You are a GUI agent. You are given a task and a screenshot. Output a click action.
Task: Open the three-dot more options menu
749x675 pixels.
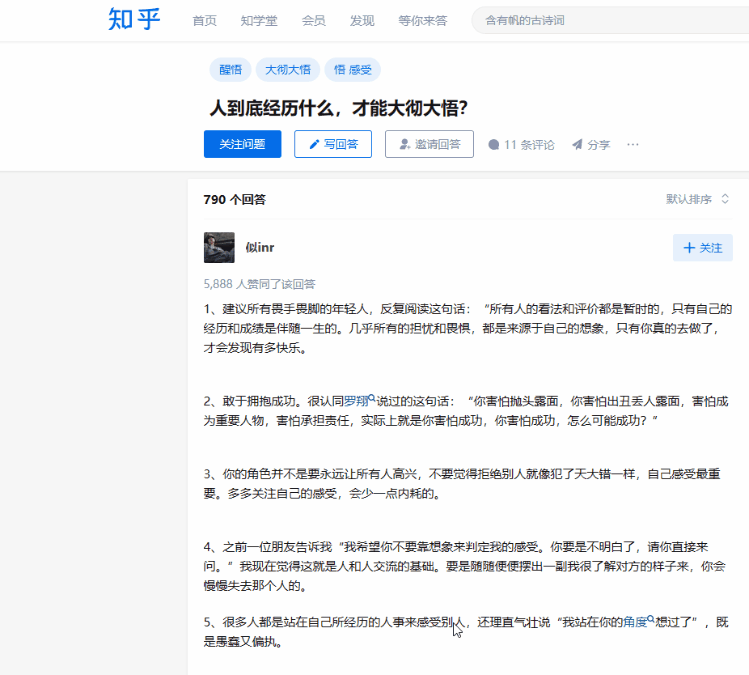(632, 145)
